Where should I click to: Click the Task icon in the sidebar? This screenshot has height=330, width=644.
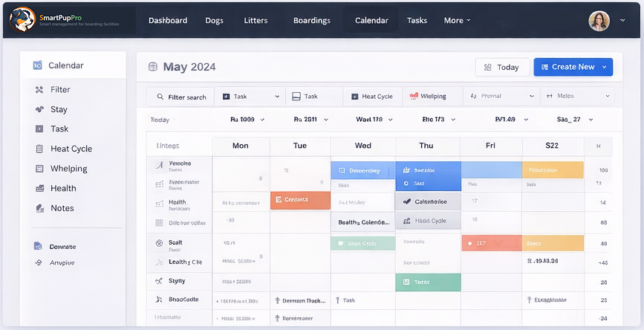point(39,129)
